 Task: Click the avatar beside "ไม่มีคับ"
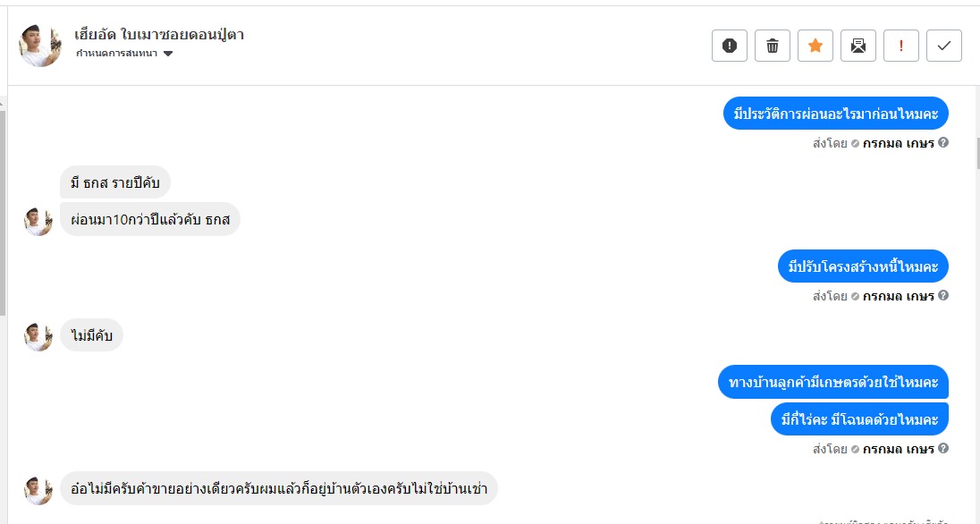pos(38,336)
